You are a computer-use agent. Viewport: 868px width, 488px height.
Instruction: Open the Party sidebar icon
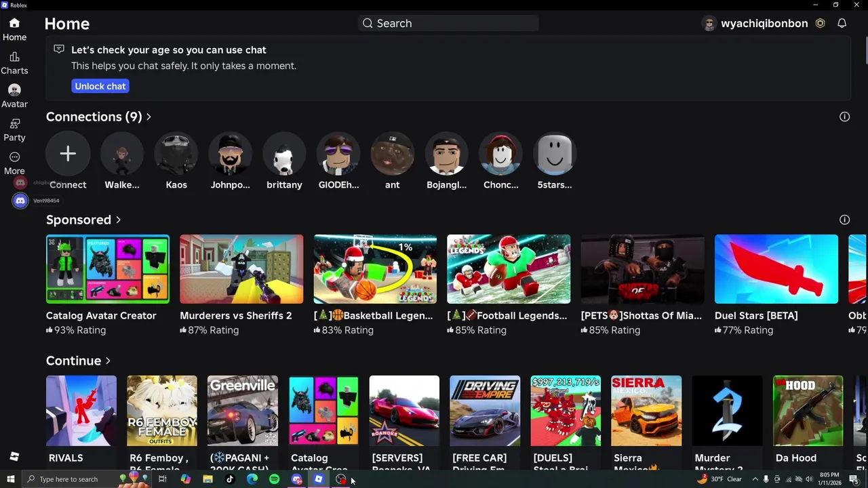(x=14, y=129)
